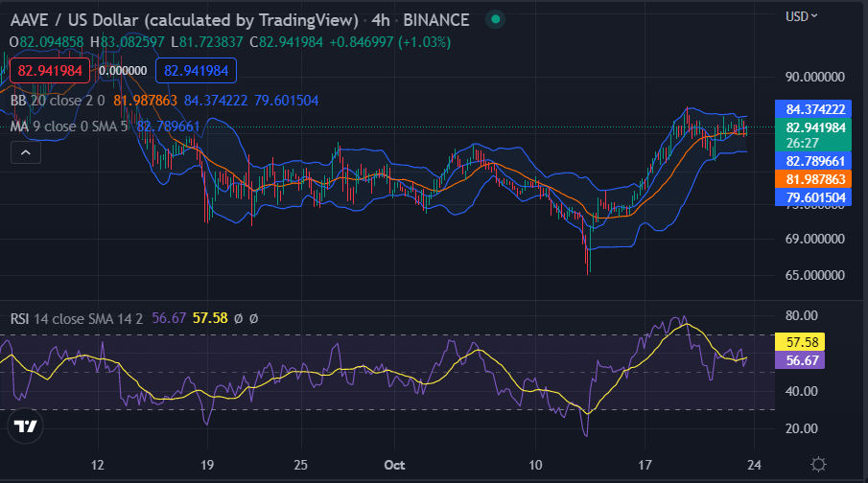Image resolution: width=868 pixels, height=483 pixels.
Task: Click the high value 83.082597
Action: pos(132,42)
